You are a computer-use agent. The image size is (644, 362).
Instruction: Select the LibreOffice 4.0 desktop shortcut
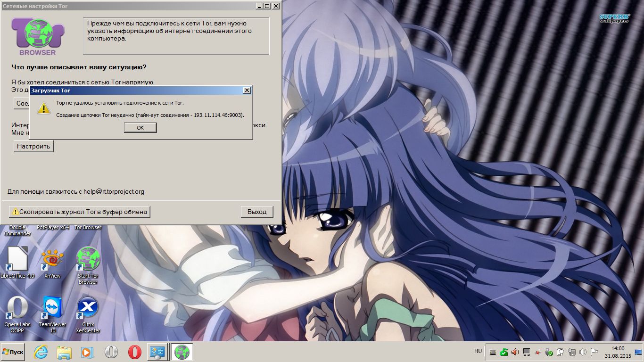click(17, 263)
